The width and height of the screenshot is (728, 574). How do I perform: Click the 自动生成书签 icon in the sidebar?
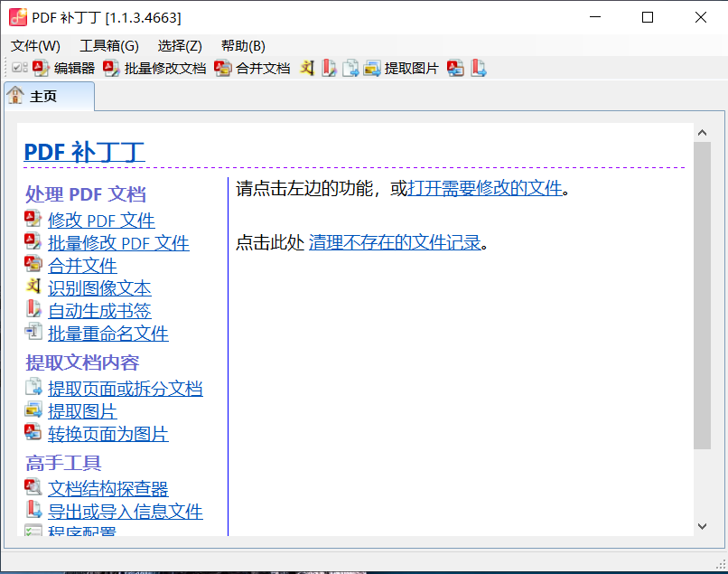coord(33,310)
